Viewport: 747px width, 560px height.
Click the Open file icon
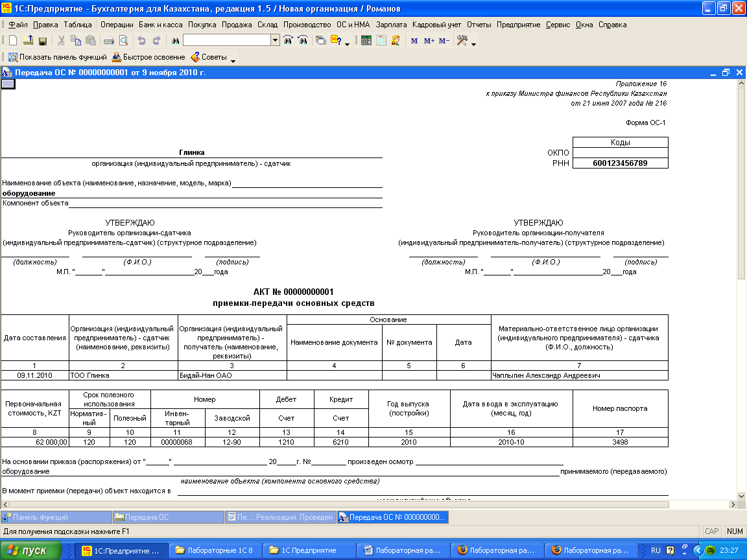coord(28,41)
